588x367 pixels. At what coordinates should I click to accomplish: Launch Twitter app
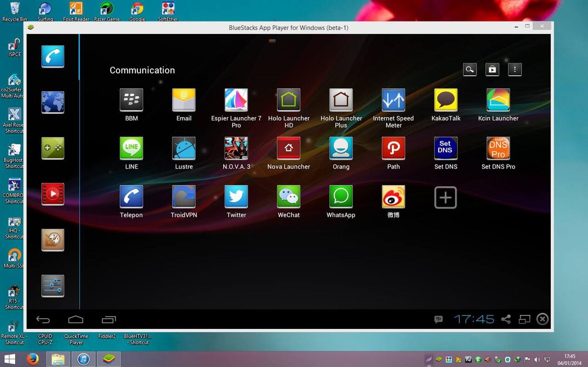click(x=236, y=197)
